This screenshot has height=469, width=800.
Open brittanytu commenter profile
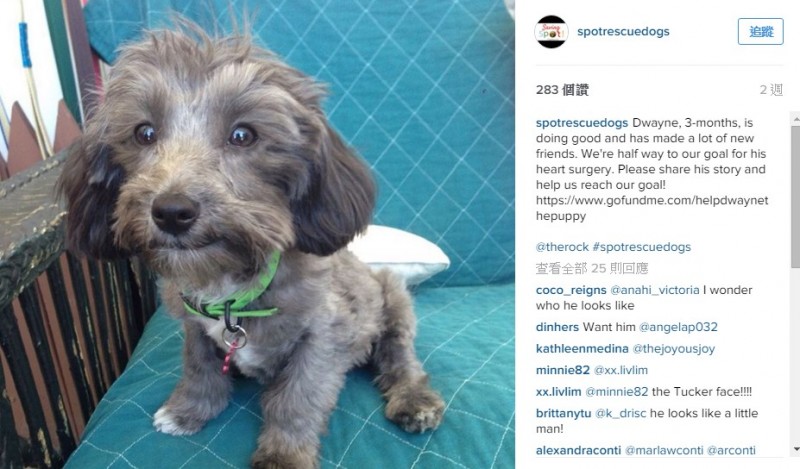563,413
